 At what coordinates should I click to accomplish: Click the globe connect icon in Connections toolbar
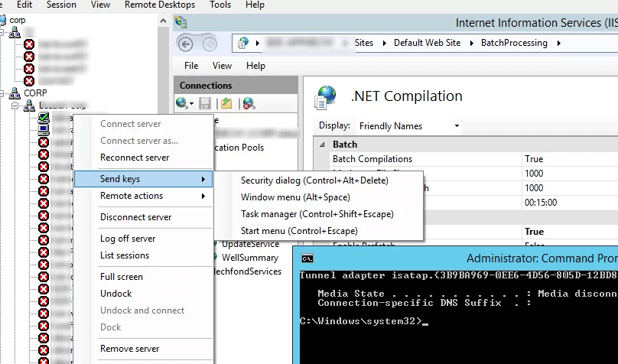182,102
